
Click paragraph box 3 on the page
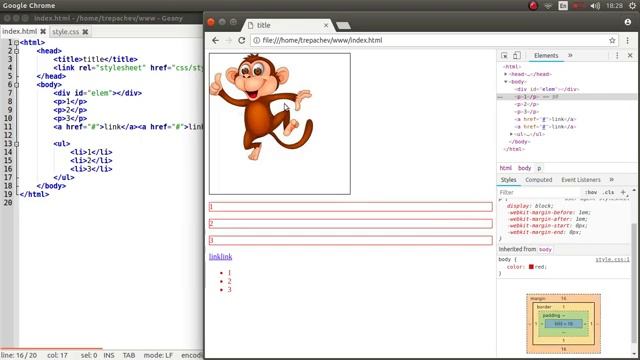(351, 240)
